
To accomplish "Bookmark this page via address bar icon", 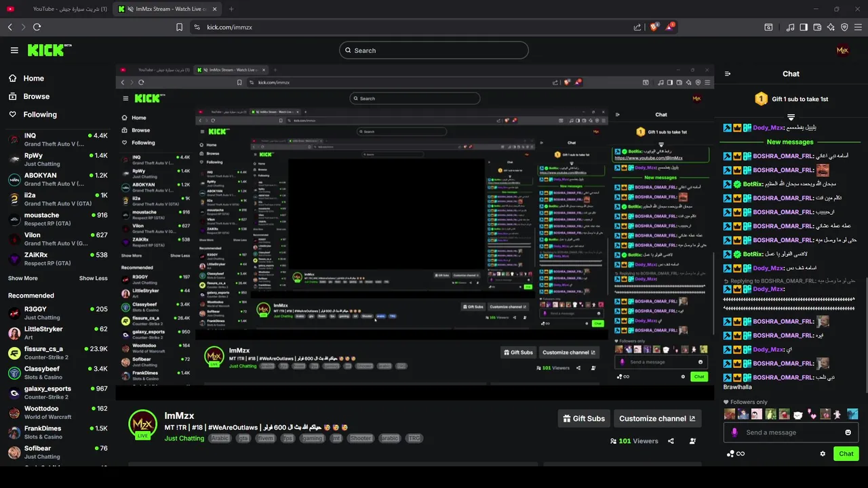I will (x=179, y=27).
